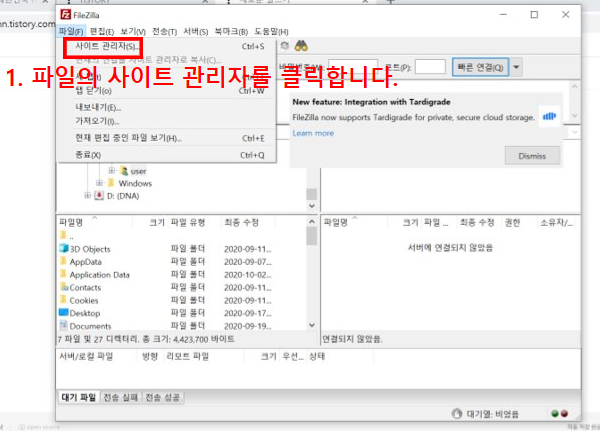
Task: Click the red activity indicator light
Action: tap(564, 414)
